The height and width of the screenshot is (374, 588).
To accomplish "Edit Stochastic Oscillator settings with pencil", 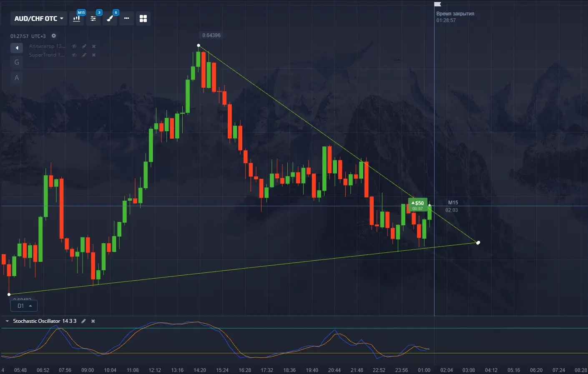I will (x=83, y=321).
